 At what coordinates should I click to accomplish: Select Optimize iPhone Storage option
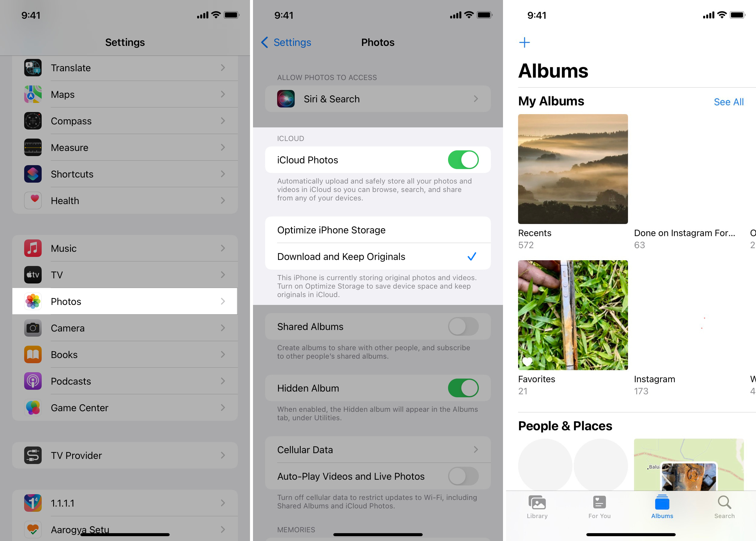[378, 229]
